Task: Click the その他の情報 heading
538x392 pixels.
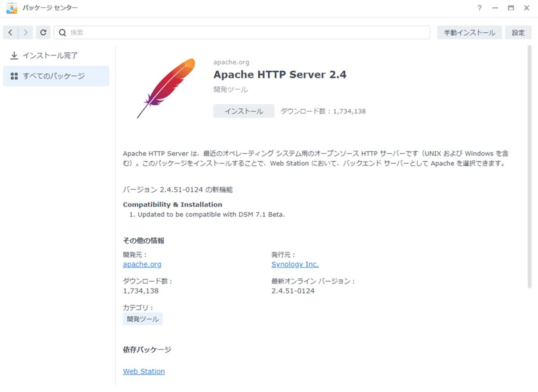Action: click(143, 241)
